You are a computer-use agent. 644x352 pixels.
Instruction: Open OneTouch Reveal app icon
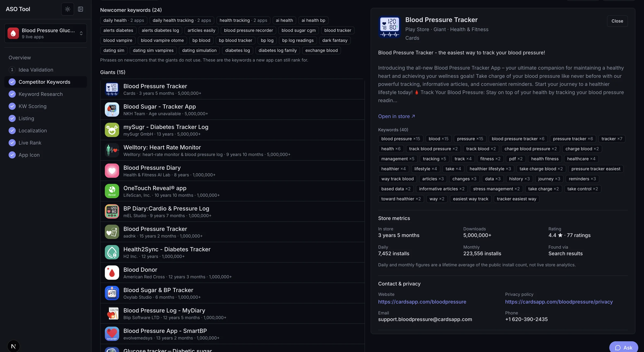(112, 191)
